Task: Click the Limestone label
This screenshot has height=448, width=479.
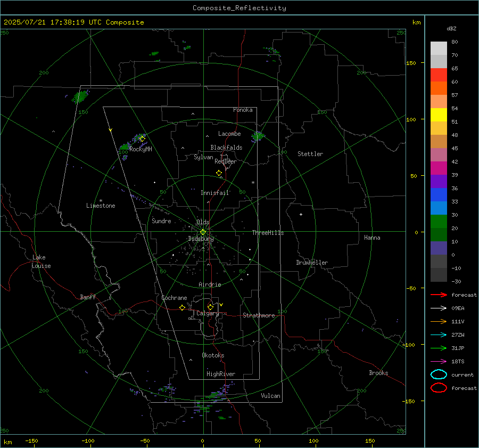Action: 101,206
